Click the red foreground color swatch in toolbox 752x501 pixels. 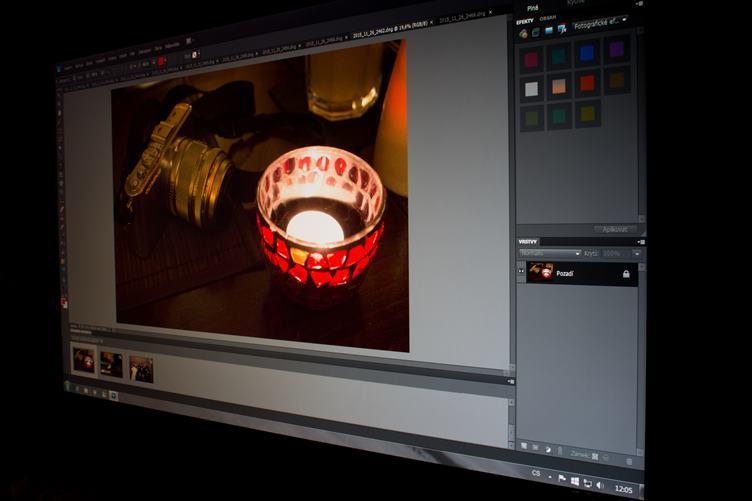coord(64,302)
